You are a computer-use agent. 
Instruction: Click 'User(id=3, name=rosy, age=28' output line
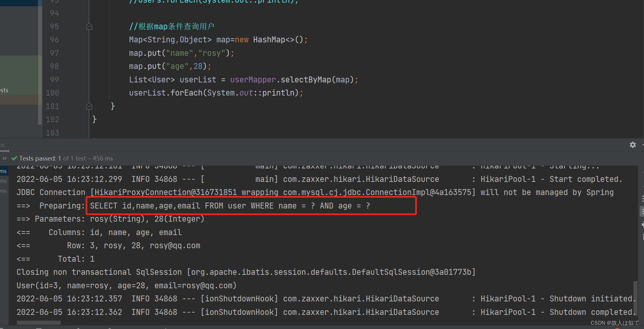pos(127,286)
